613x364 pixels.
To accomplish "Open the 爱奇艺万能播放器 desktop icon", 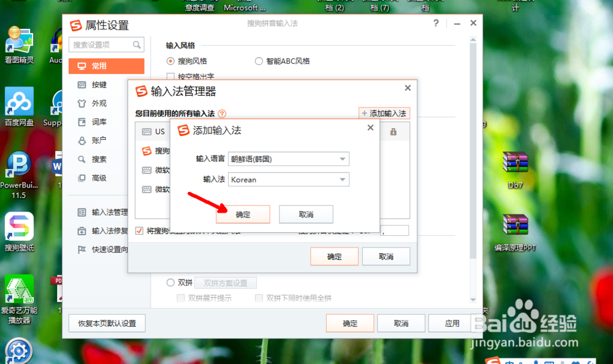I will (19, 300).
